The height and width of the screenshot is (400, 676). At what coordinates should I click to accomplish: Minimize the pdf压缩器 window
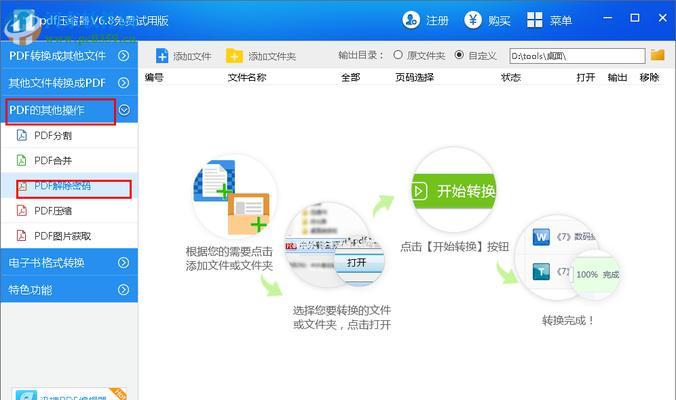pyautogui.click(x=607, y=18)
